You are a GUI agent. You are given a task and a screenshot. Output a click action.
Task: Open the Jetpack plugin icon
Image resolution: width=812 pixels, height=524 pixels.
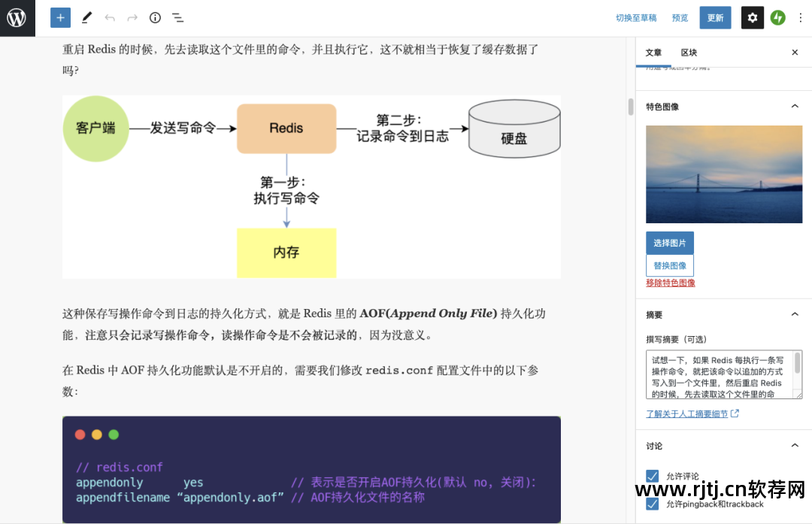pos(777,18)
